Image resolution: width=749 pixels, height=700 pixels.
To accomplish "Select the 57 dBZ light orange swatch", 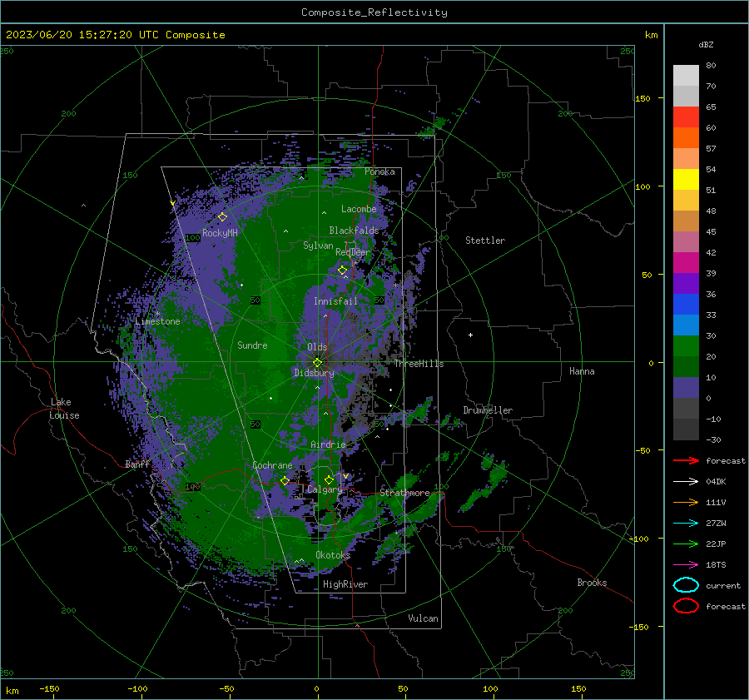I will 686,159.
